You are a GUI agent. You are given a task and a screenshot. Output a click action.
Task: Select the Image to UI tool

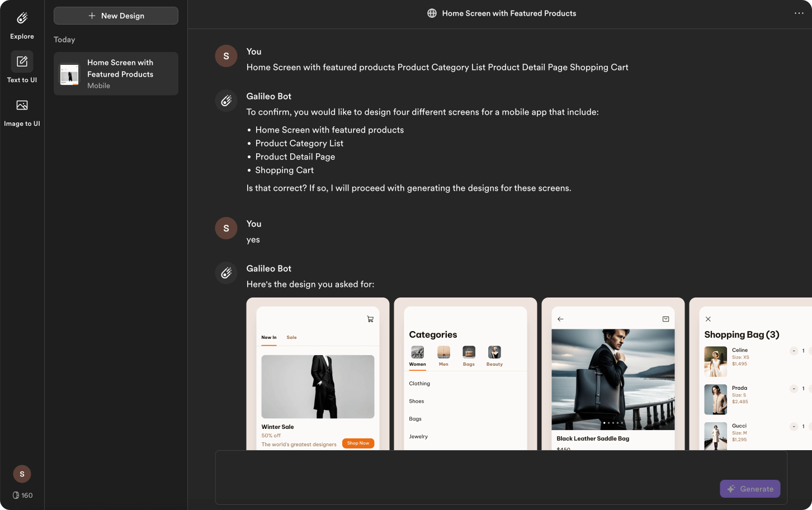coord(22,106)
